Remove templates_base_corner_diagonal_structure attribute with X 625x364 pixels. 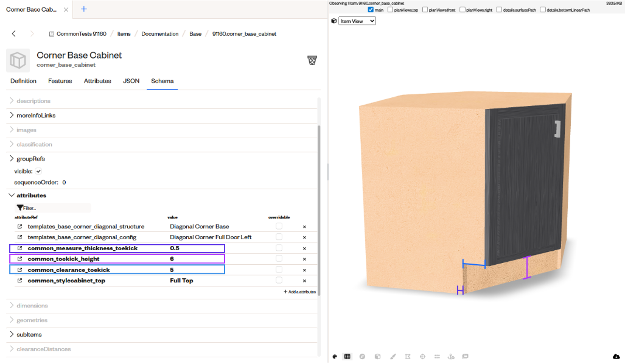tap(304, 227)
